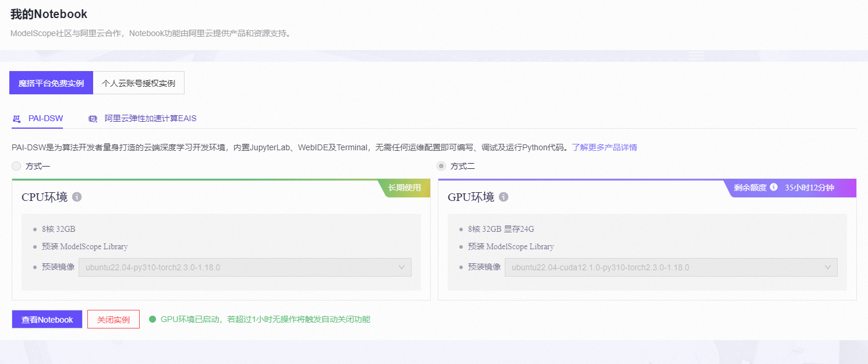Click the GPU环境已启动 status message
This screenshot has width=868, height=364.
point(265,319)
